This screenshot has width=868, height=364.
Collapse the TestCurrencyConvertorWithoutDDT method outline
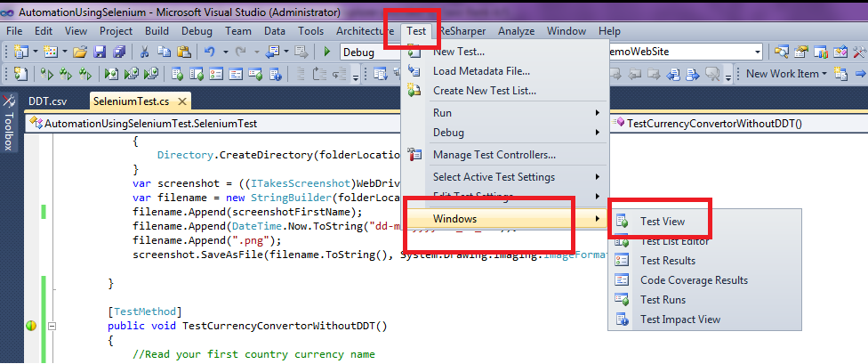click(52, 326)
